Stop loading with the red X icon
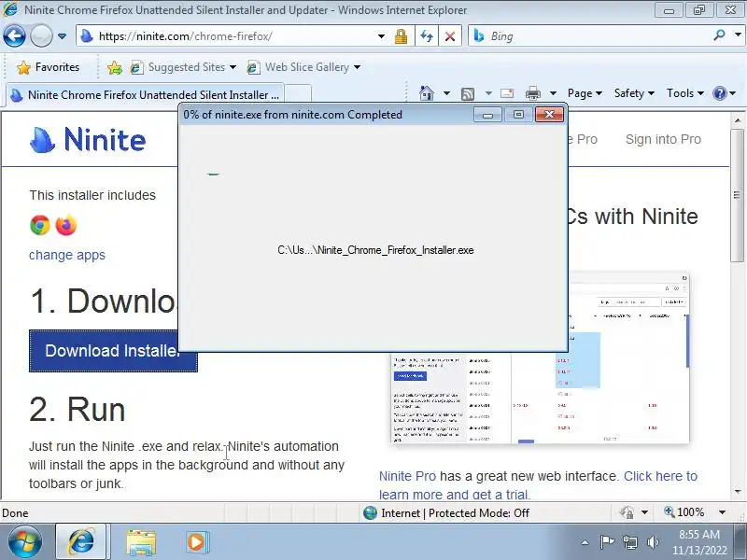The width and height of the screenshot is (747, 560). pos(450,36)
